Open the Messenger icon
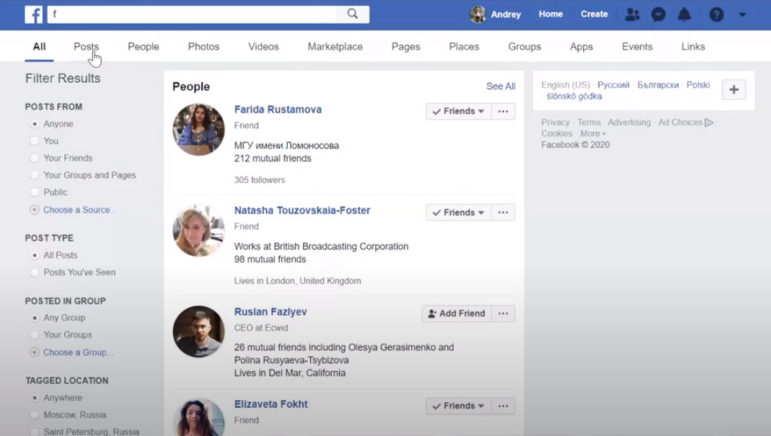This screenshot has width=771, height=436. (x=658, y=14)
